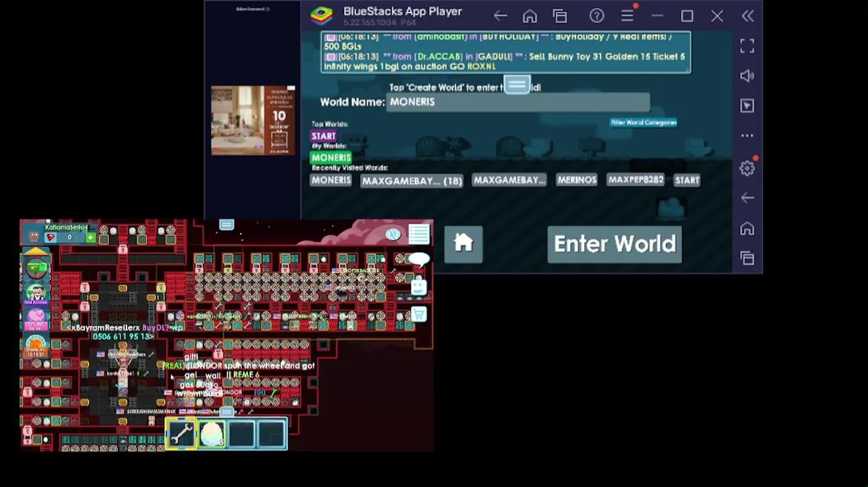Select the egg item inventory slot
This screenshot has width=868, height=487.
click(x=212, y=434)
